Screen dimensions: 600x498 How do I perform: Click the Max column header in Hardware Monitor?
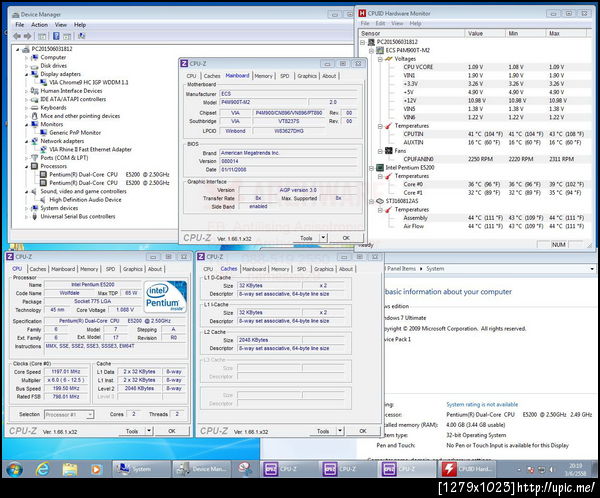pyautogui.click(x=566, y=34)
